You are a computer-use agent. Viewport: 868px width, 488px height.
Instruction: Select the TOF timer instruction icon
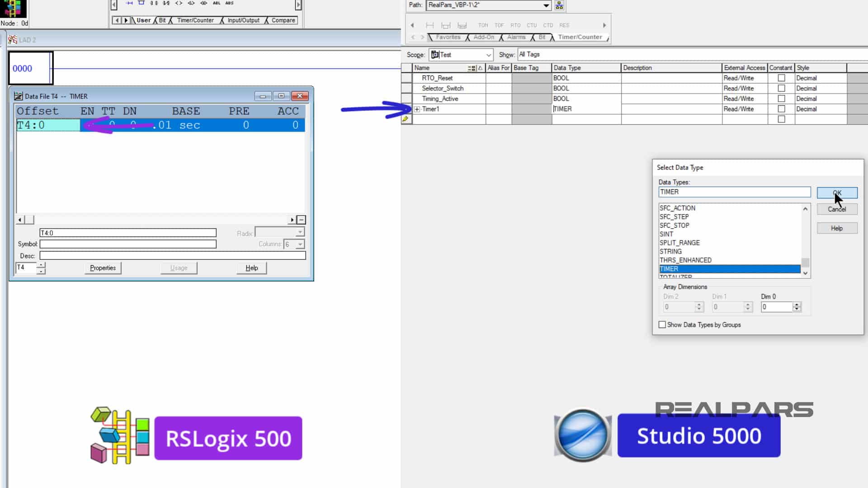(500, 25)
